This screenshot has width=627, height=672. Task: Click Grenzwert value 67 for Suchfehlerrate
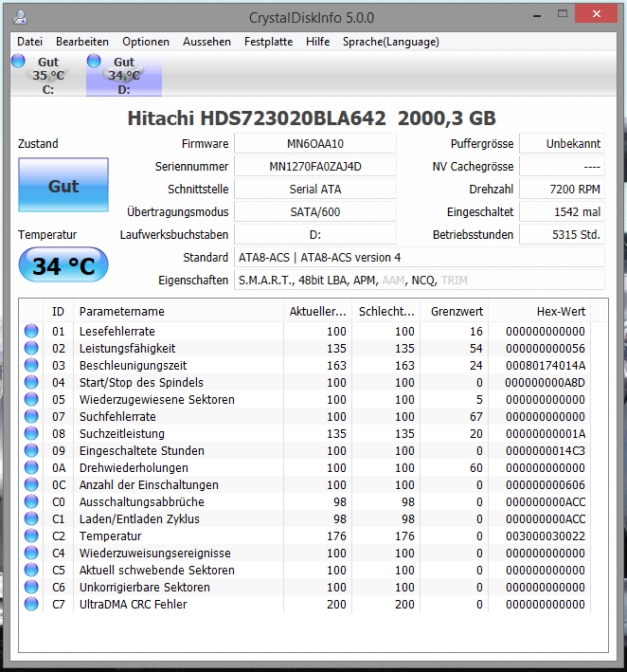click(x=475, y=416)
